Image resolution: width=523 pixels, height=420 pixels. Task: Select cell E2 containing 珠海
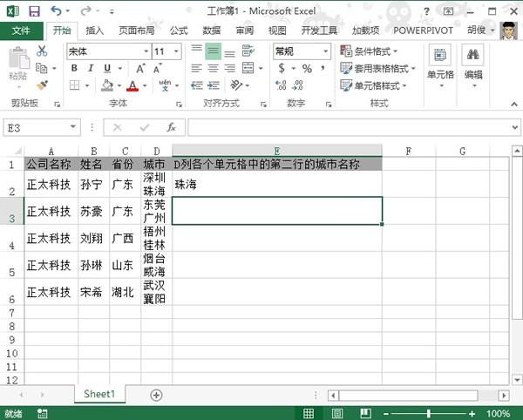coord(277,184)
